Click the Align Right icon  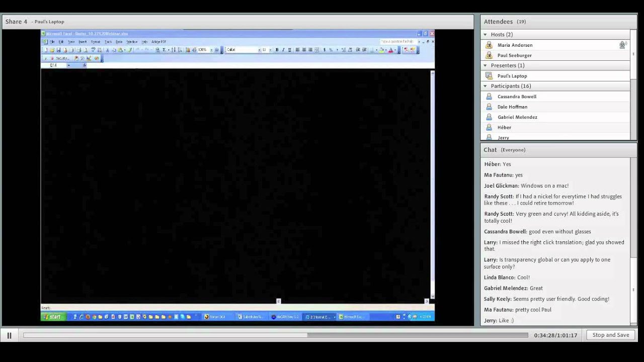coord(310,50)
